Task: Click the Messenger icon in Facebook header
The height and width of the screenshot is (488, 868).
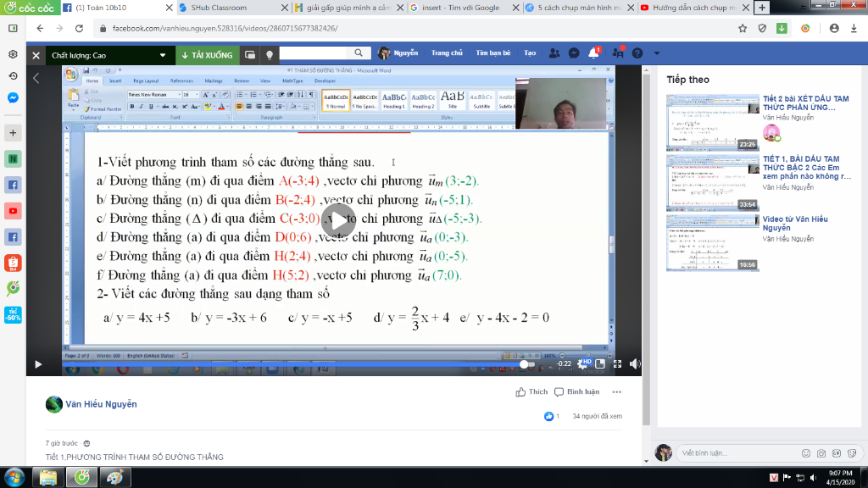Action: coord(574,53)
